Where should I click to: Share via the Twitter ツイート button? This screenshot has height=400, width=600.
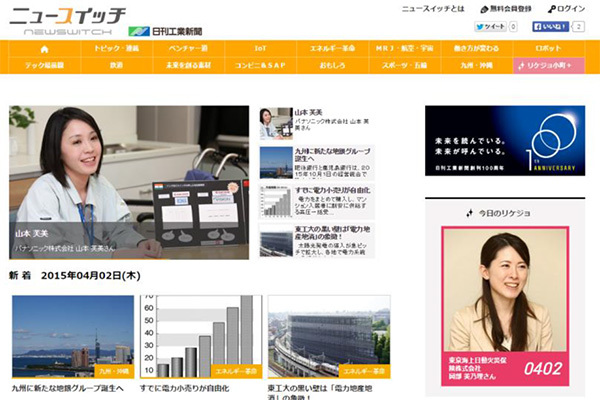tap(491, 26)
